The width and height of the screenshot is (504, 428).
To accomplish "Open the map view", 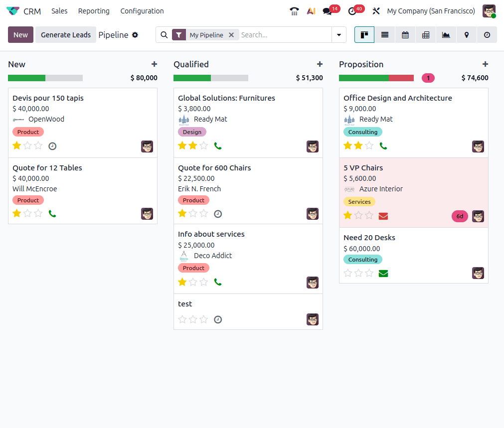I will (467, 35).
